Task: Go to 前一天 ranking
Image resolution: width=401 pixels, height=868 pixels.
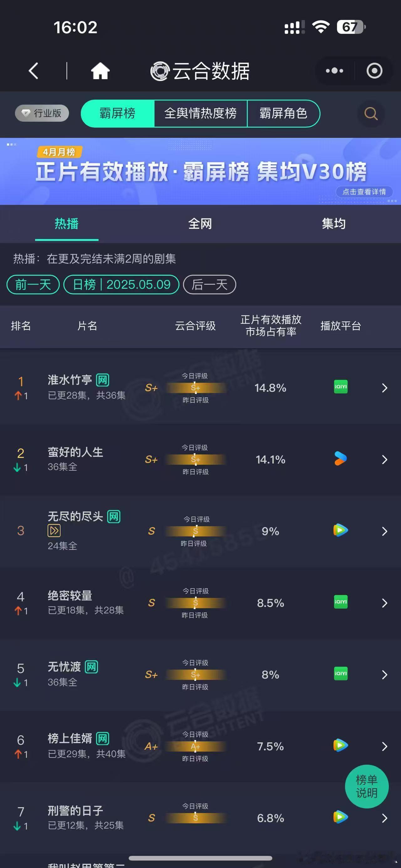Action: pos(33,284)
